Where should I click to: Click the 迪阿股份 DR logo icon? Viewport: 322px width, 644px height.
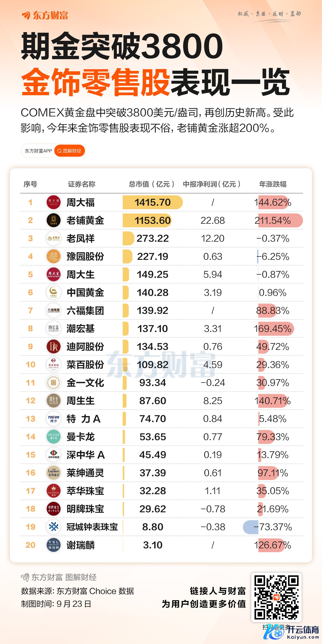(x=54, y=346)
